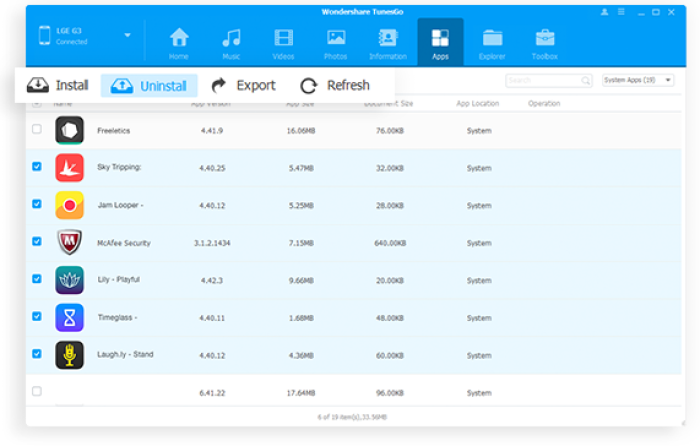This screenshot has height=446, width=700.
Task: Select the McAfee Security name text
Action: click(124, 243)
